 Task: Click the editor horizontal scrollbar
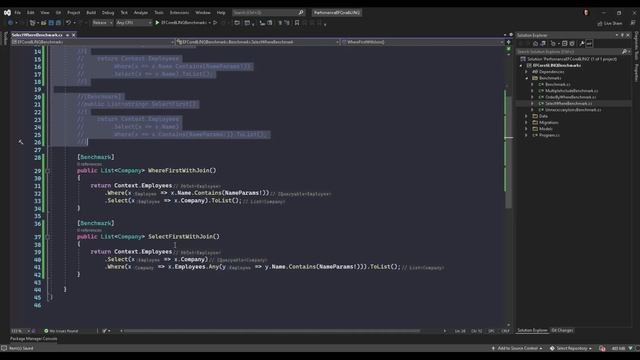point(271,331)
